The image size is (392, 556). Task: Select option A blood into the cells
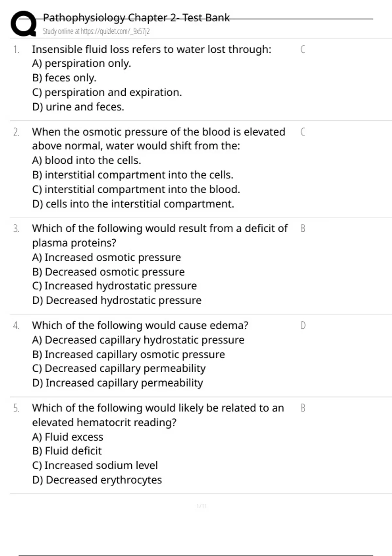[x=87, y=161]
